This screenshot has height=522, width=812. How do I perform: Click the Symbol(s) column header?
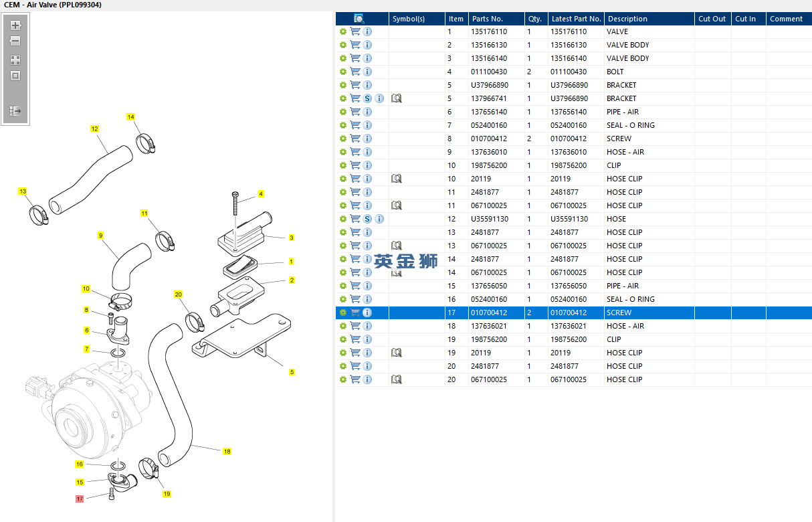[x=417, y=19]
